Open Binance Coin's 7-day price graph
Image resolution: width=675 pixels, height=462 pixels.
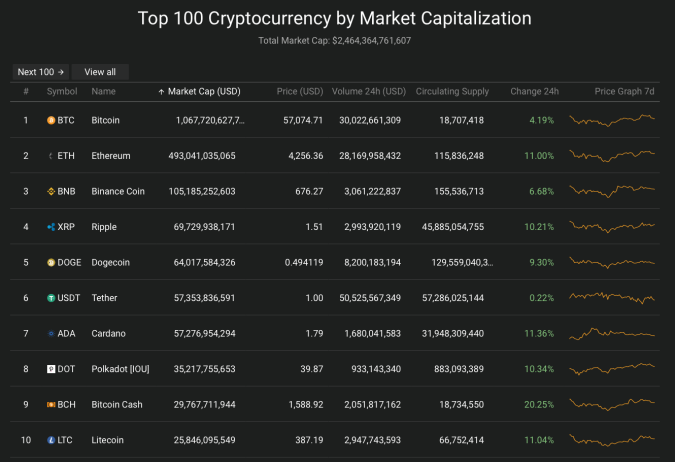tap(612, 191)
